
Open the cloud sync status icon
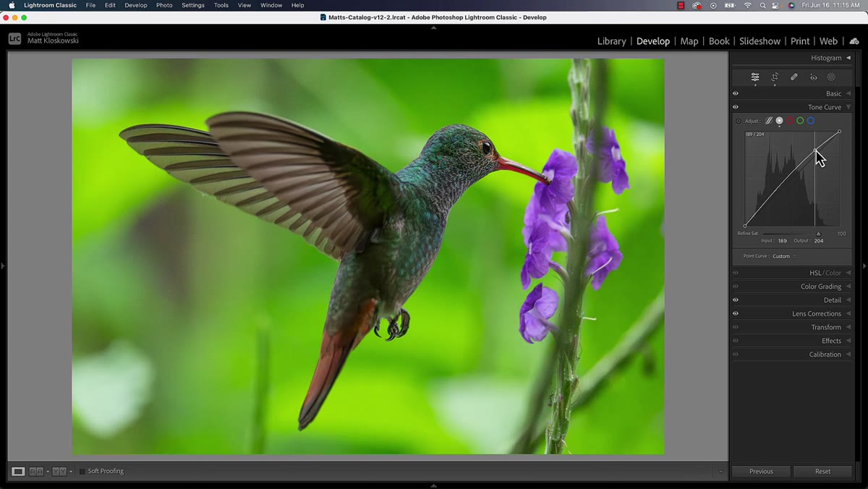(x=854, y=41)
